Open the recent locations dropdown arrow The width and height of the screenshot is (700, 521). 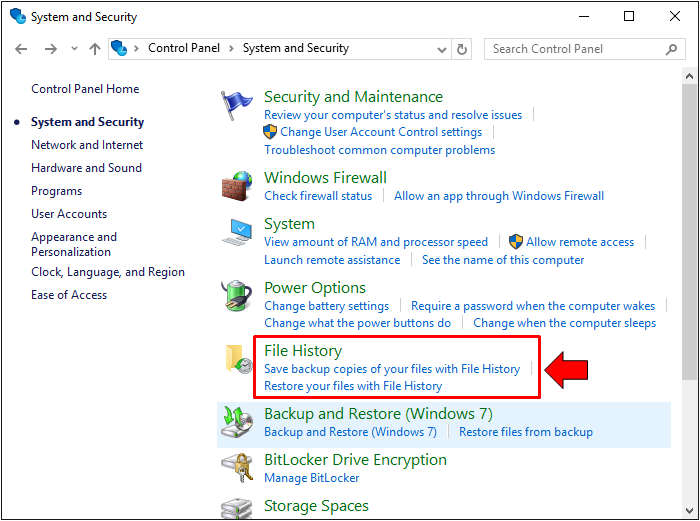tap(74, 49)
